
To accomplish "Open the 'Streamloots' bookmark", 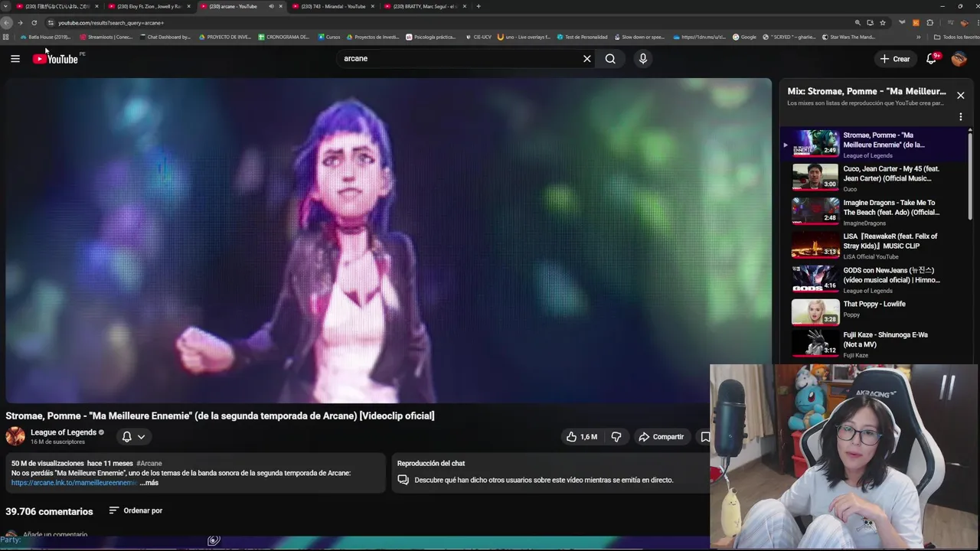I will click(x=106, y=37).
